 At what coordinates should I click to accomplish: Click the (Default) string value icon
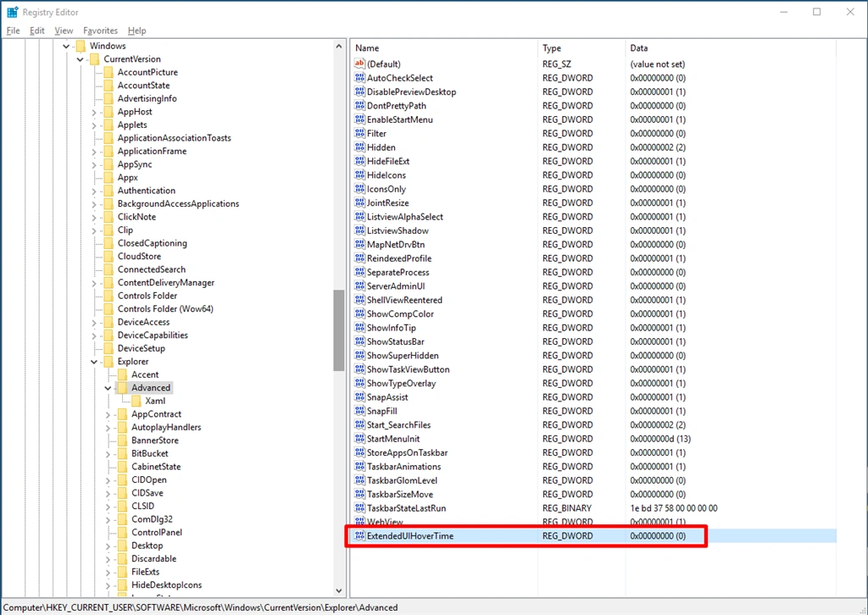pyautogui.click(x=359, y=64)
